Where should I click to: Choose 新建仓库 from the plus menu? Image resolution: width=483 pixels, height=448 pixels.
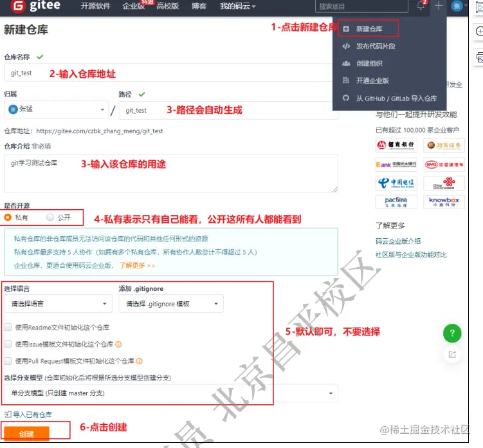(x=368, y=29)
